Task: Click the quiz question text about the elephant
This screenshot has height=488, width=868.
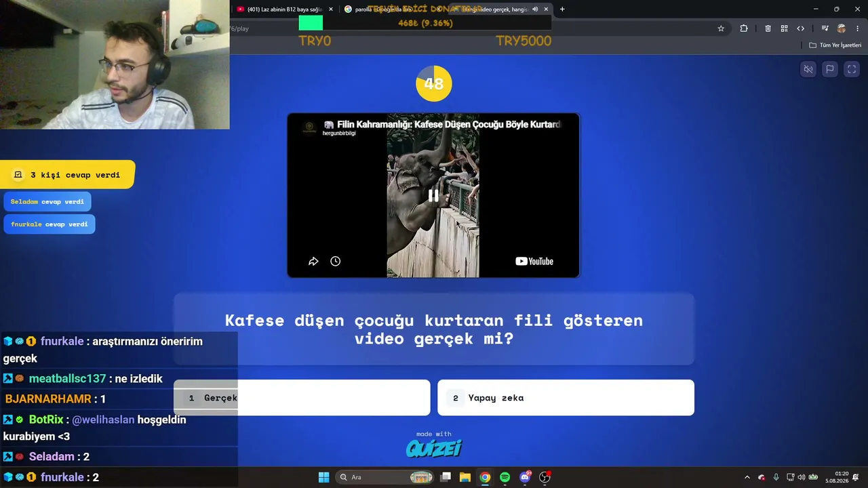Action: (434, 329)
